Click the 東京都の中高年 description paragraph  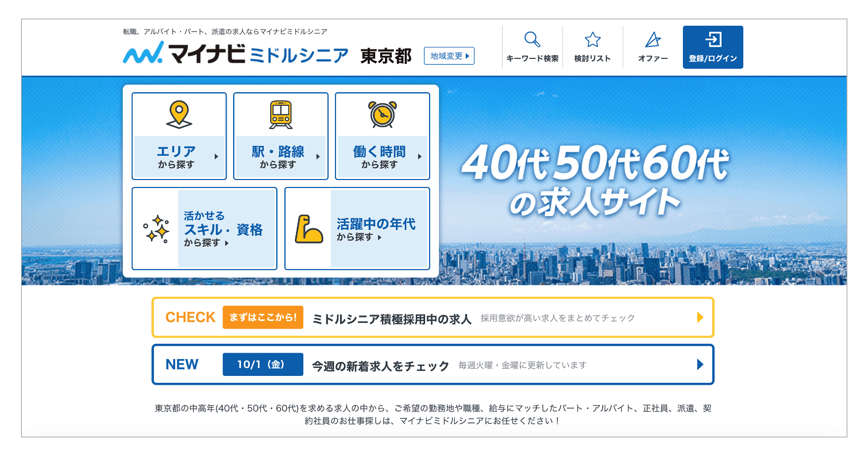point(433,414)
